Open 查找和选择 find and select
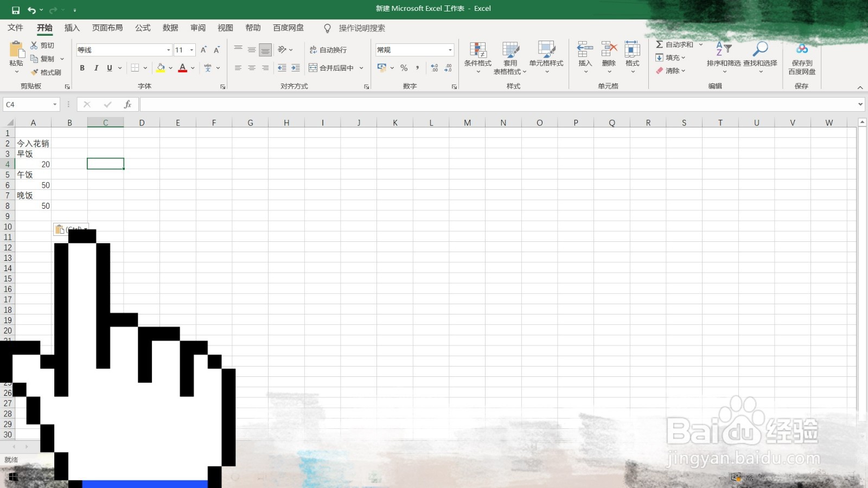The image size is (868, 488). [x=760, y=56]
